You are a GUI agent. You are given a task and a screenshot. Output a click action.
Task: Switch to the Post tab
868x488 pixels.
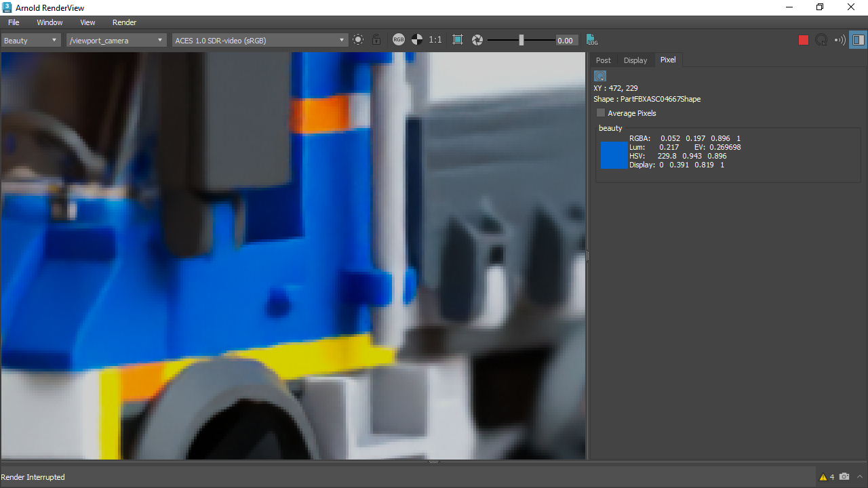point(604,60)
